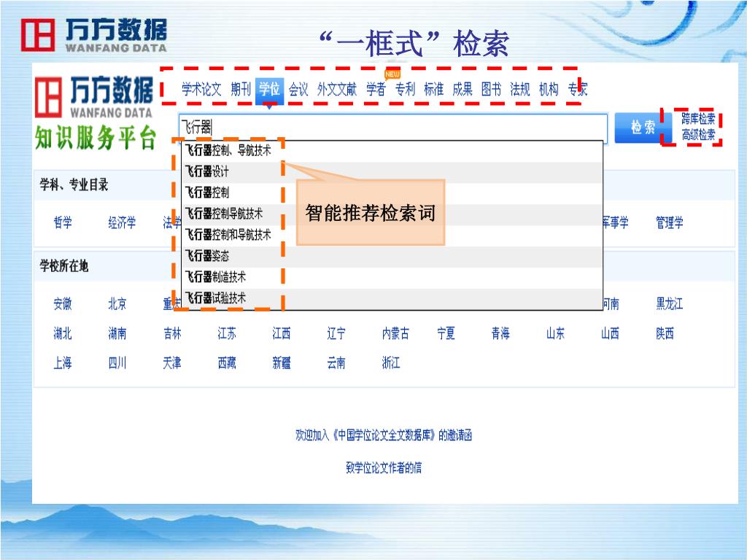Select suggestion 飞行器控制导航技术
The width and height of the screenshot is (747, 560).
point(392,214)
